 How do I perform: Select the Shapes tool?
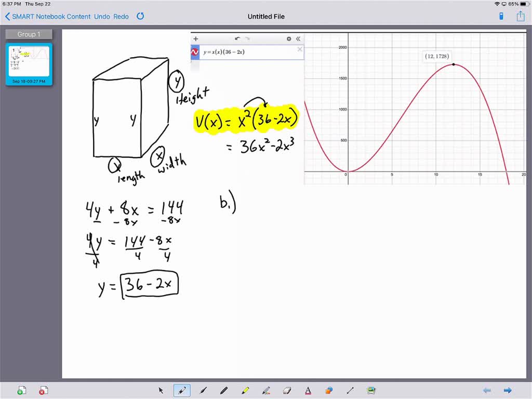(x=329, y=390)
